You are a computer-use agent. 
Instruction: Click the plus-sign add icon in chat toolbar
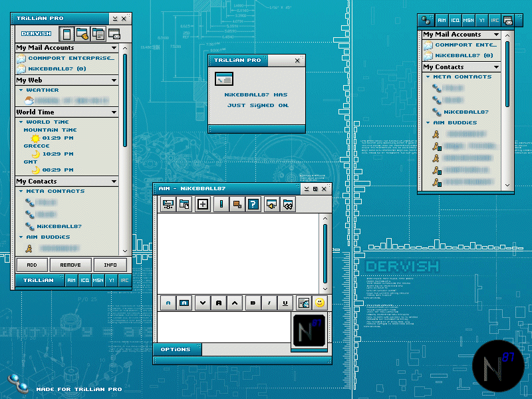click(x=203, y=204)
